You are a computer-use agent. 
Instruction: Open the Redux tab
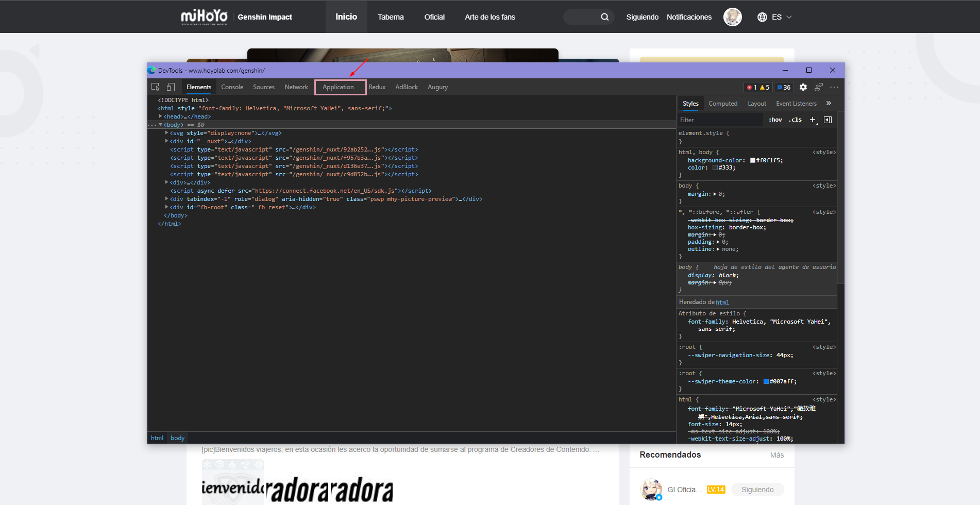[x=377, y=87]
